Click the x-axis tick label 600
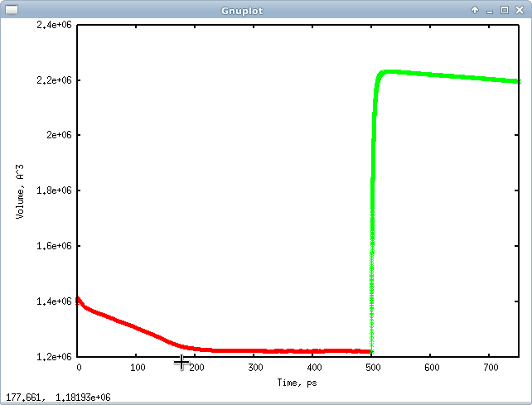 (x=432, y=368)
